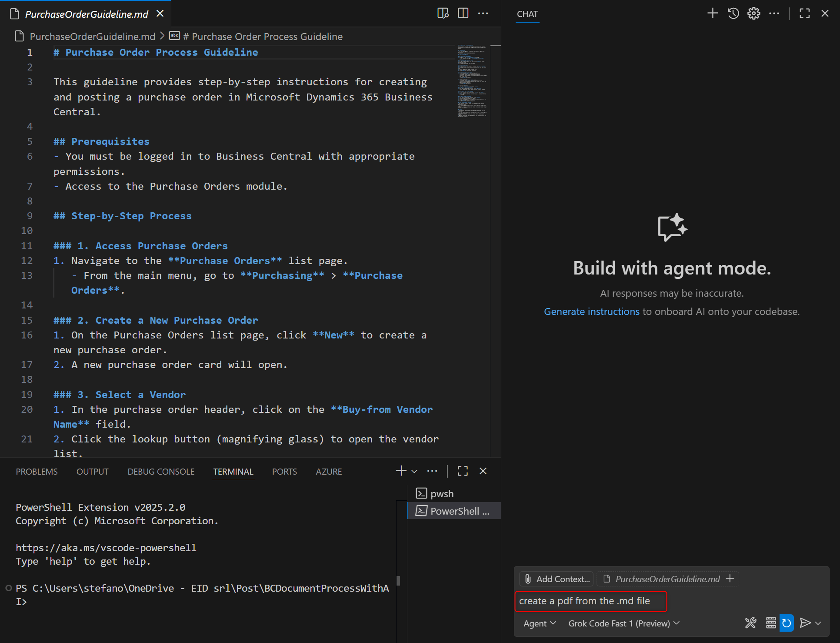Image resolution: width=840 pixels, height=643 pixels.
Task: Maximize the chat panel
Action: point(804,13)
